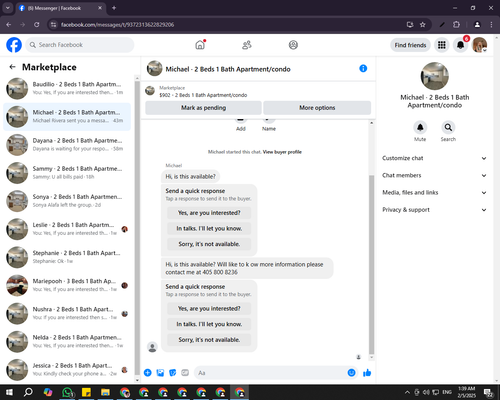Open the notifications bell

click(461, 45)
